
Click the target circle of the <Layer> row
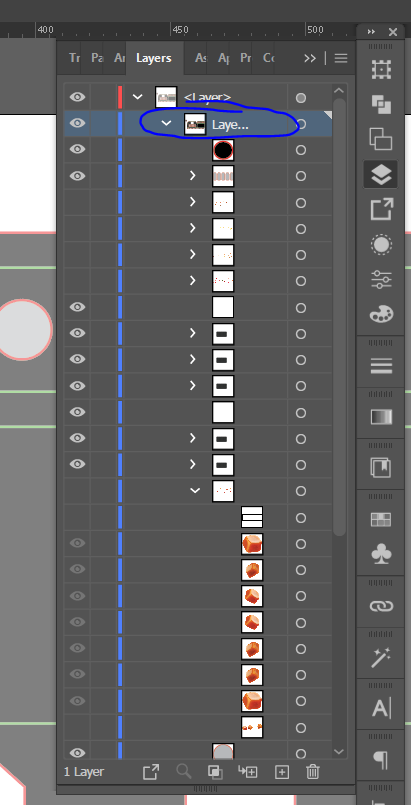(301, 98)
